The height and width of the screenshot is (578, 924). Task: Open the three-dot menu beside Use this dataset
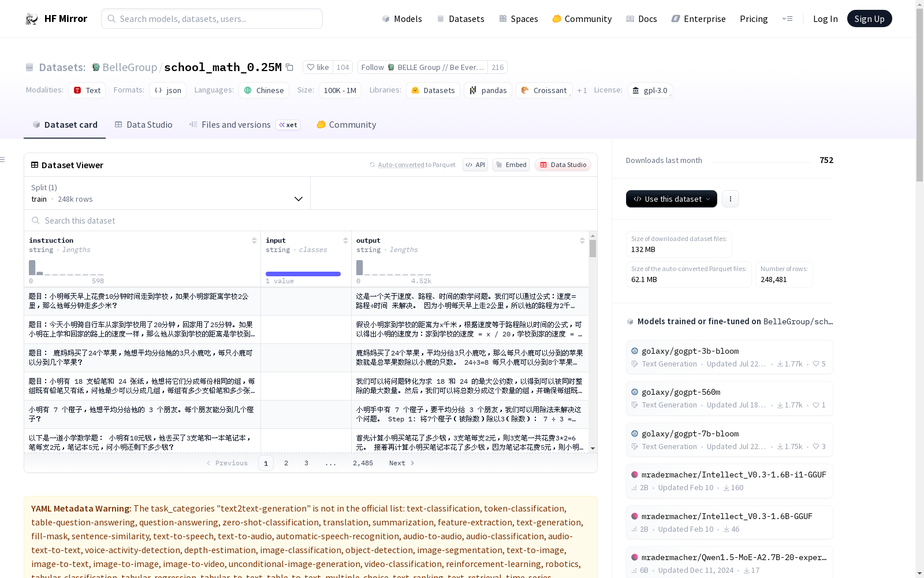click(x=730, y=199)
